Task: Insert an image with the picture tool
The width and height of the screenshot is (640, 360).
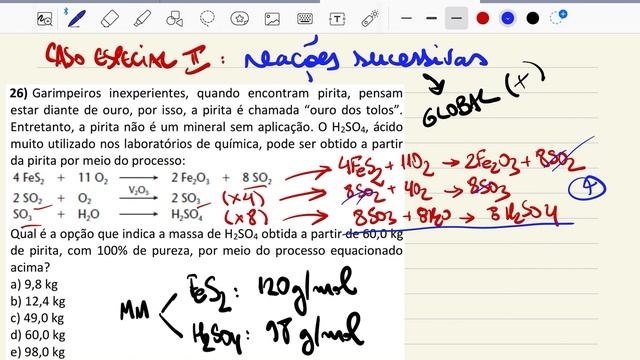Action: coord(272,19)
